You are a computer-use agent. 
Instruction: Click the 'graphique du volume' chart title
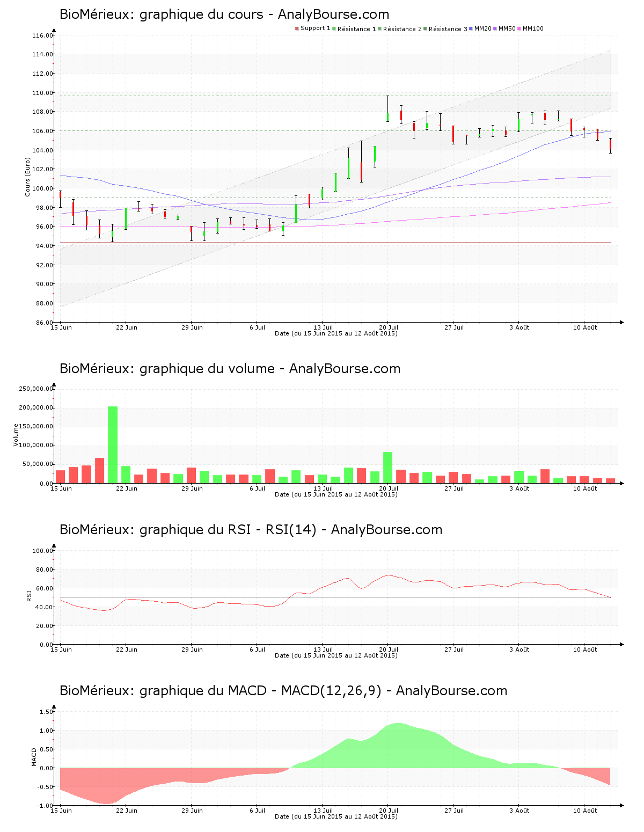click(230, 369)
